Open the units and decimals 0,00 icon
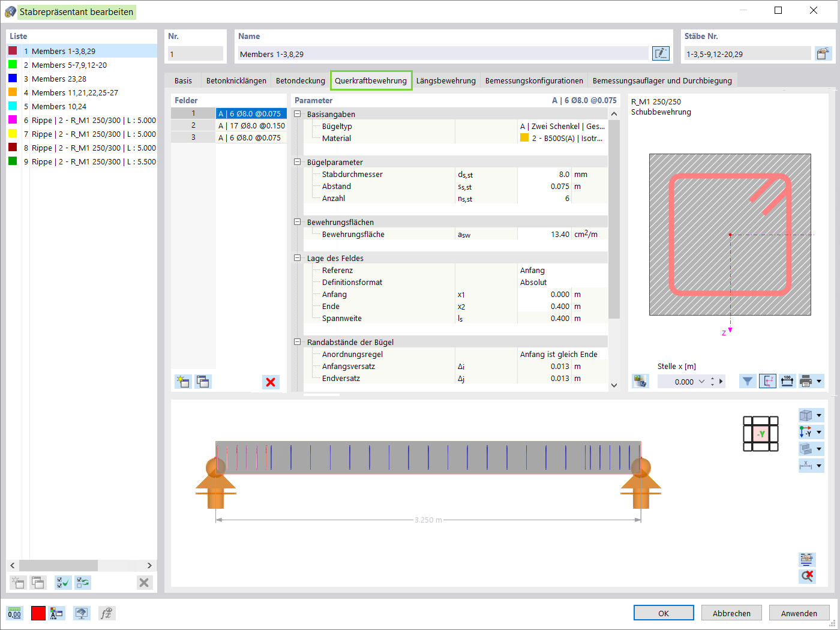The image size is (840, 630). coord(14,613)
